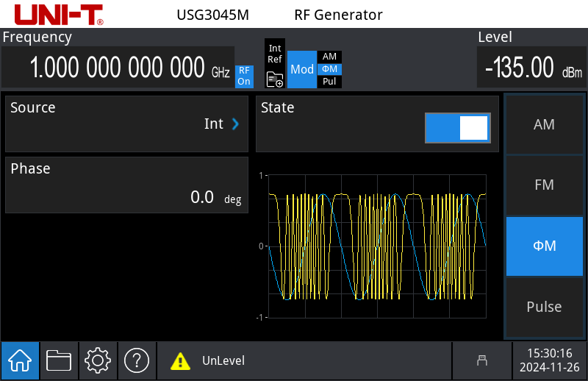Click the LAN connection status icon

(482, 360)
